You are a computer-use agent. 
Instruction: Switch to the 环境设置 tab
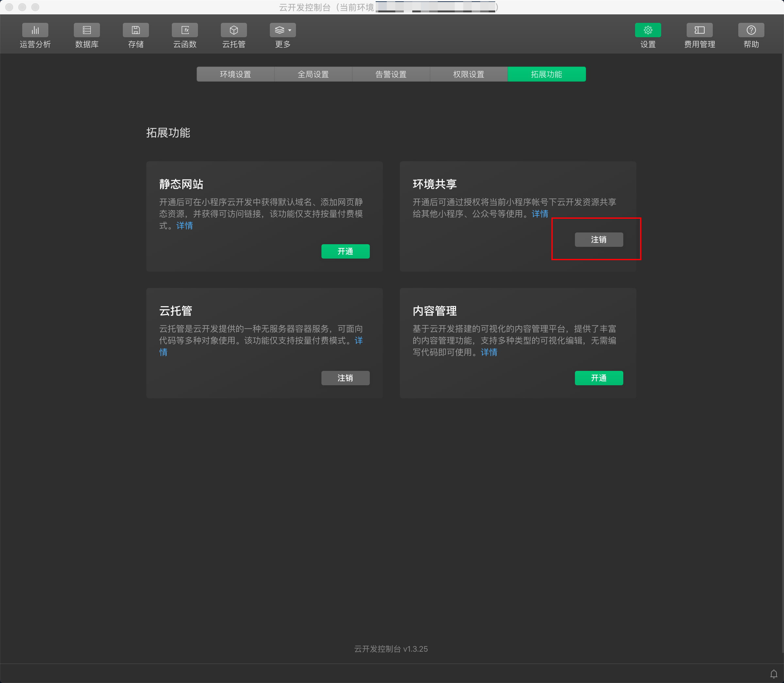pyautogui.click(x=235, y=74)
